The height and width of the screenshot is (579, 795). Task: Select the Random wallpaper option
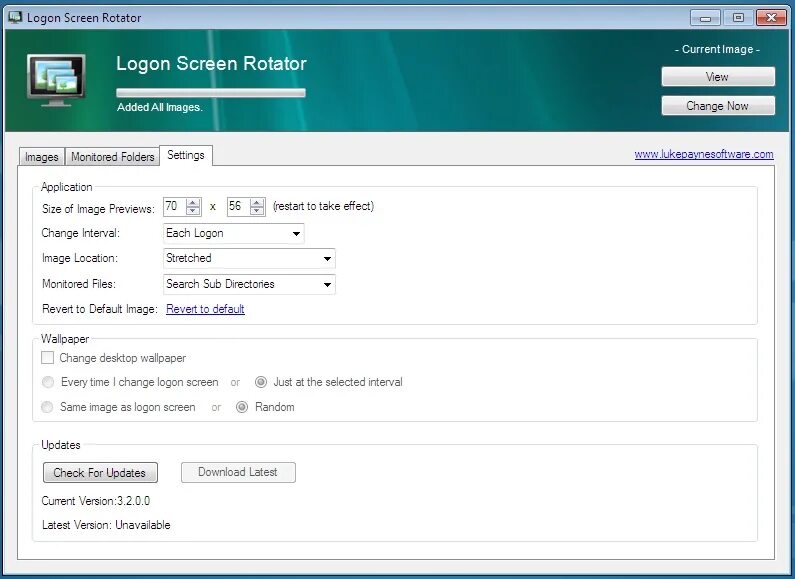(x=242, y=407)
